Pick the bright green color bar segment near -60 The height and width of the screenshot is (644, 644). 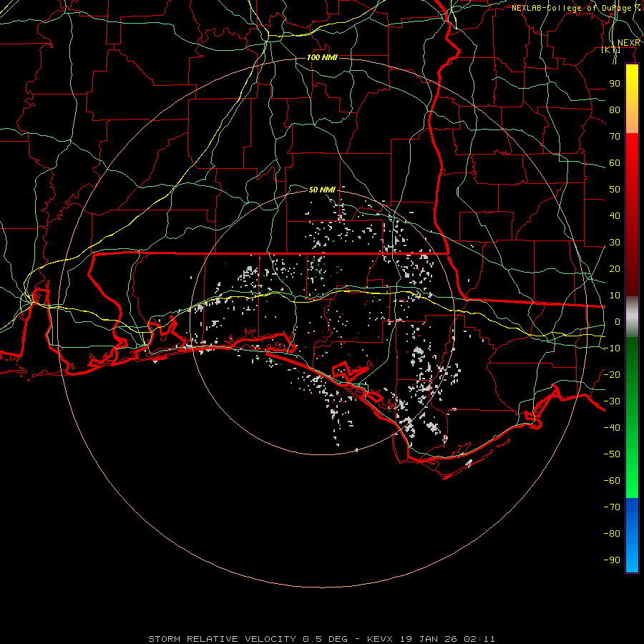[632, 481]
